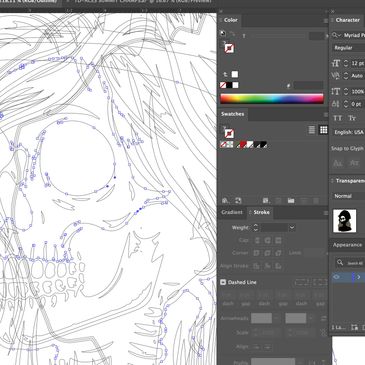Select the Registration swatch in Swatches
This screenshot has width=365, height=365.
(x=230, y=144)
